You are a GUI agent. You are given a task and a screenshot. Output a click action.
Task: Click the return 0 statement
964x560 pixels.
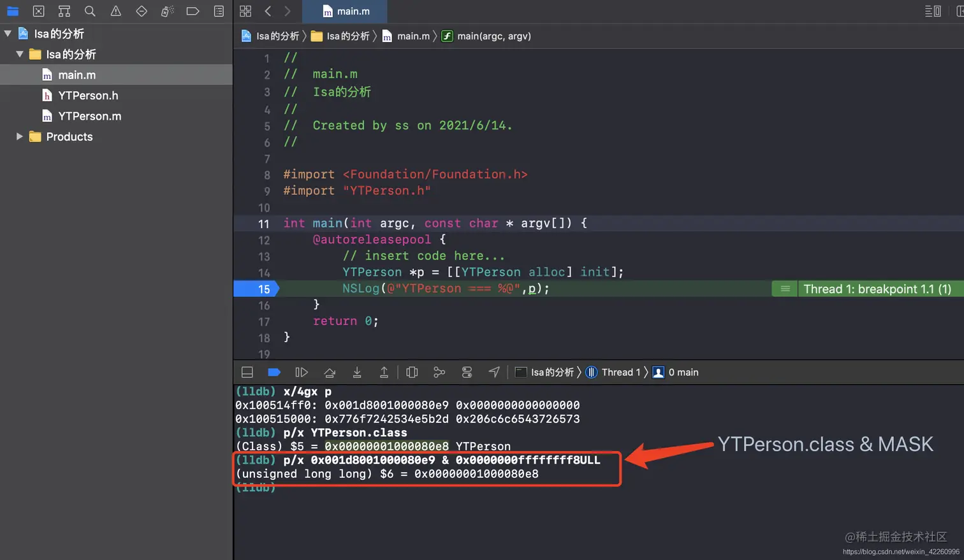tap(346, 321)
